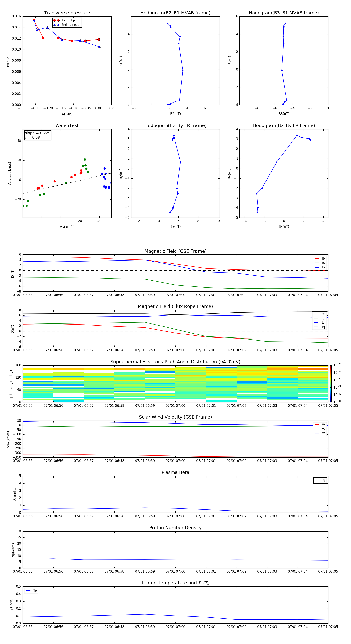
Task: Select the "1st half path" legend entry
Action: 66,20
